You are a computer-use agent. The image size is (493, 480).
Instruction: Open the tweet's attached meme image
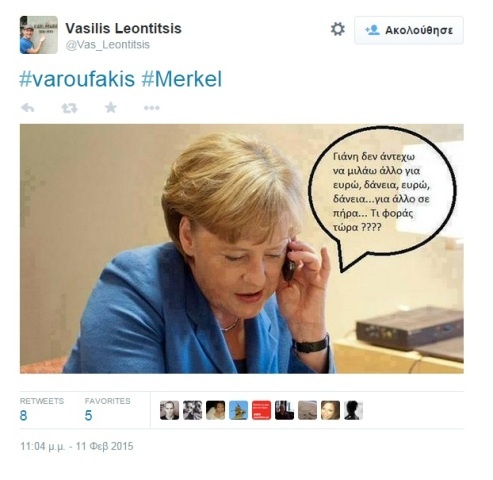click(242, 249)
